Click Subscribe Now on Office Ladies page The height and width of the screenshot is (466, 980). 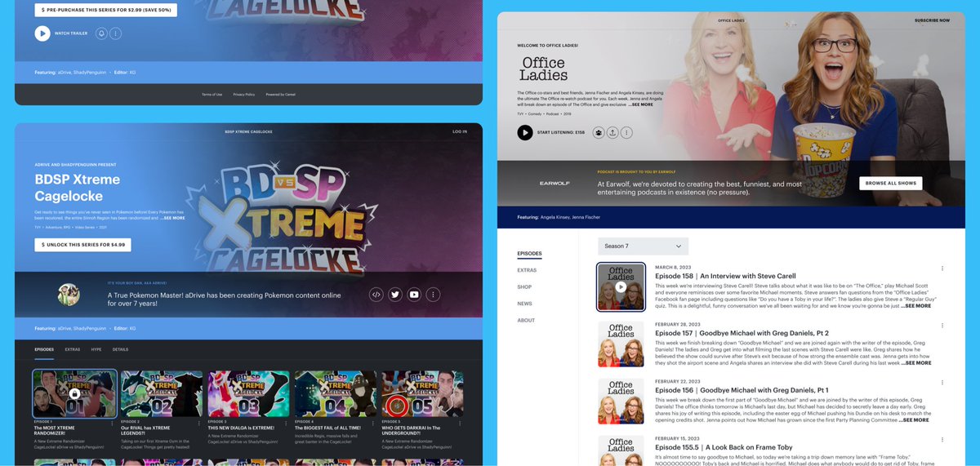(x=932, y=20)
